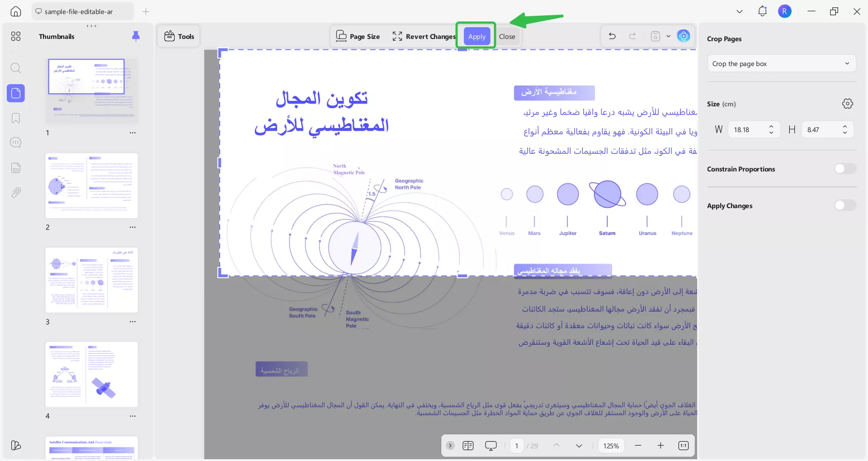This screenshot has width=868, height=461.
Task: Open a new document tab
Action: (x=146, y=11)
